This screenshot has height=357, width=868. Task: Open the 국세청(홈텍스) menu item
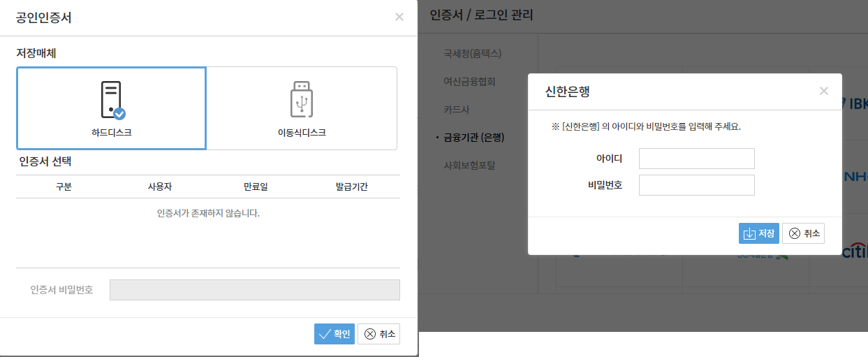tap(472, 53)
